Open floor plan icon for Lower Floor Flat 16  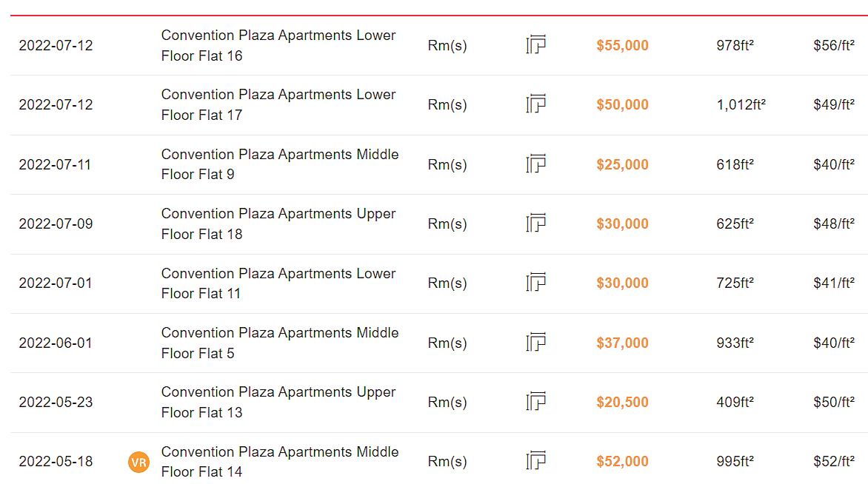click(536, 45)
